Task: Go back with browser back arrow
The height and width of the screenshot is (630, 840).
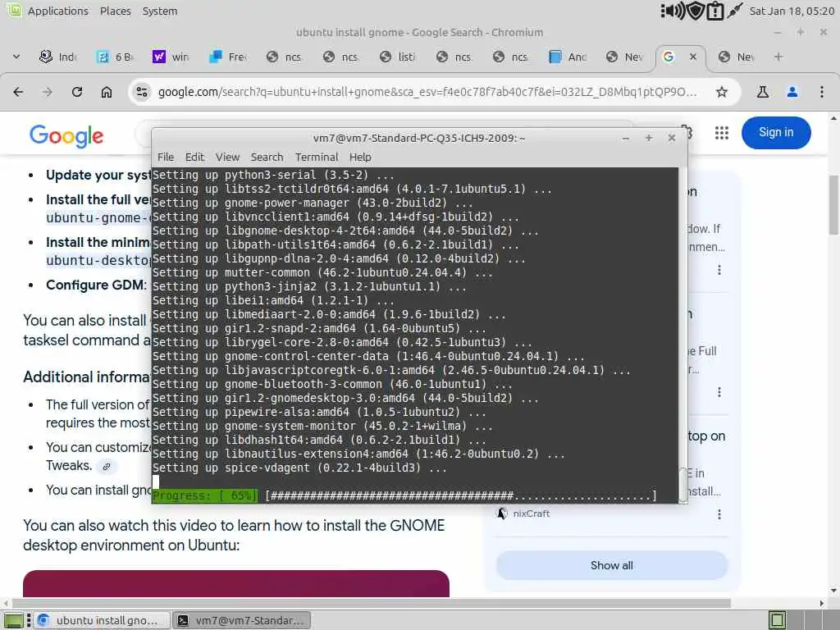Action: 18,92
